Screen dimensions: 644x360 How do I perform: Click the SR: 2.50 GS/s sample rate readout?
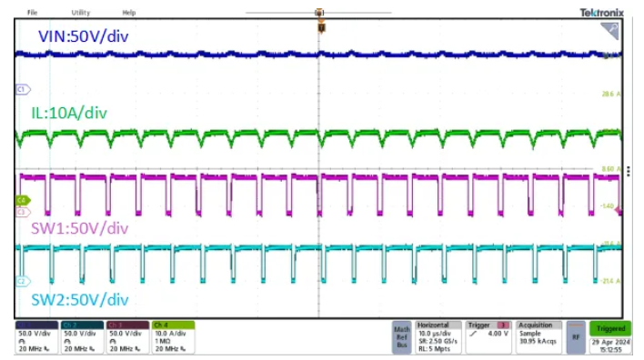[x=438, y=342]
